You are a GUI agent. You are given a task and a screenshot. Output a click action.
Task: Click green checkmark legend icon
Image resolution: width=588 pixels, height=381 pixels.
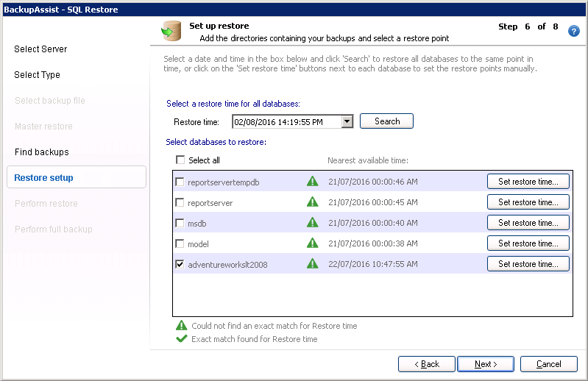181,339
